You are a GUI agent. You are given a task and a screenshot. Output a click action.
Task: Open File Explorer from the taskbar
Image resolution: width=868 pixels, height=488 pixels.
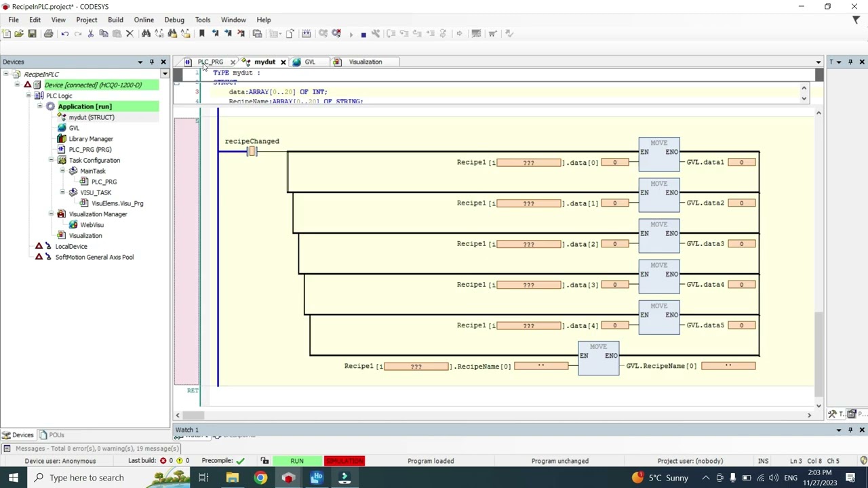tap(232, 478)
